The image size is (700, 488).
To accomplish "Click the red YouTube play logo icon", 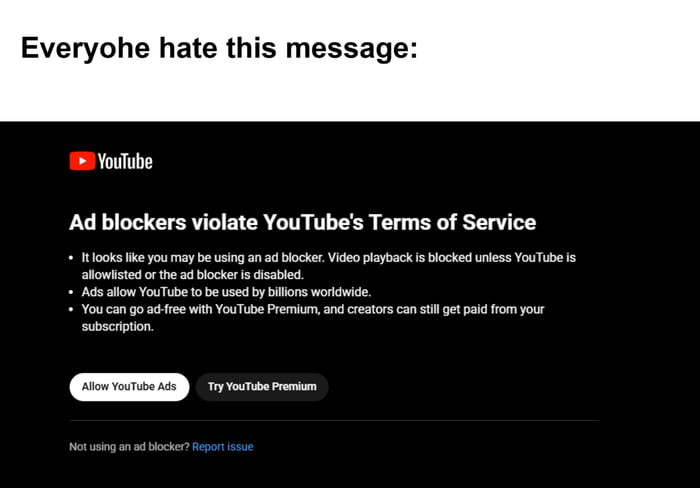I will [x=82, y=161].
